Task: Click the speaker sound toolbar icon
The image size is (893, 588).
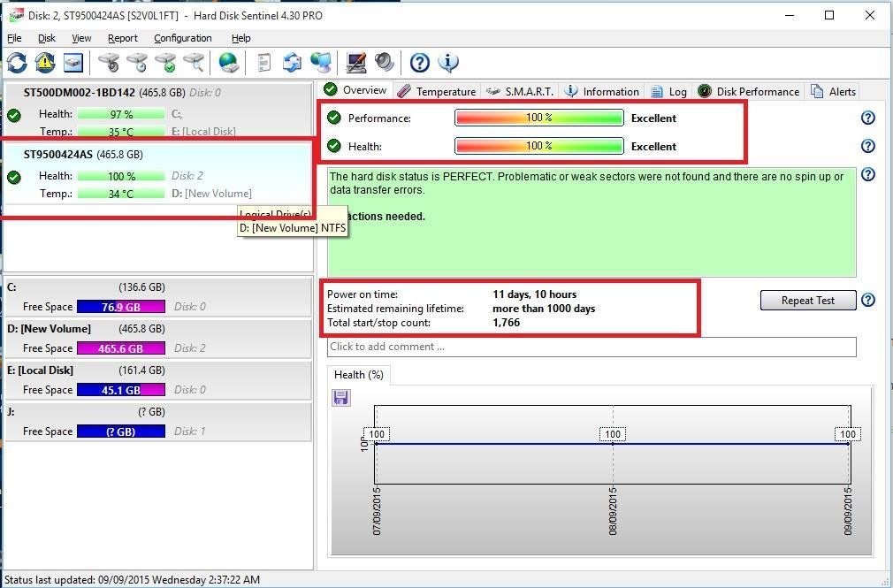Action: pyautogui.click(x=384, y=62)
